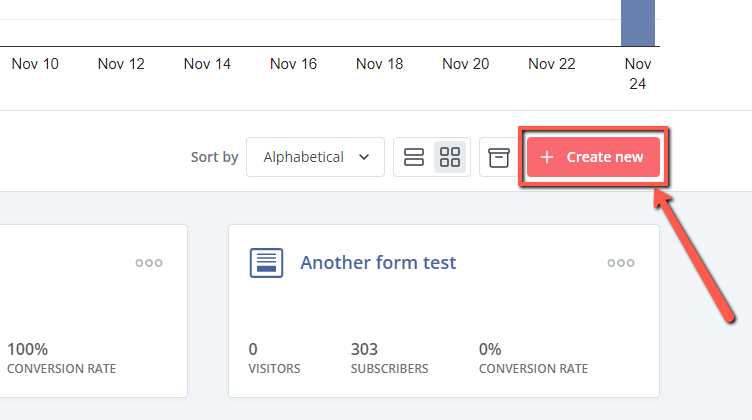Viewport: 752px width, 420px height.
Task: Click the Sort by label
Action: pos(214,157)
